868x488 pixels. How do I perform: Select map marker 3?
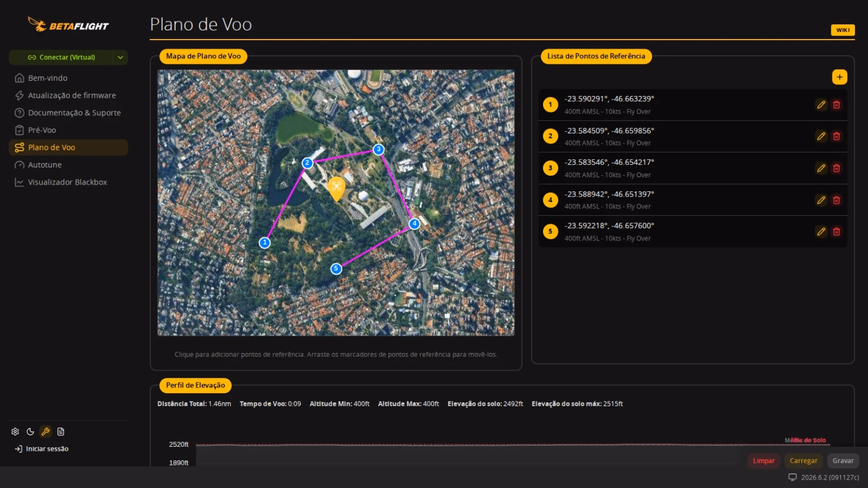(x=379, y=150)
